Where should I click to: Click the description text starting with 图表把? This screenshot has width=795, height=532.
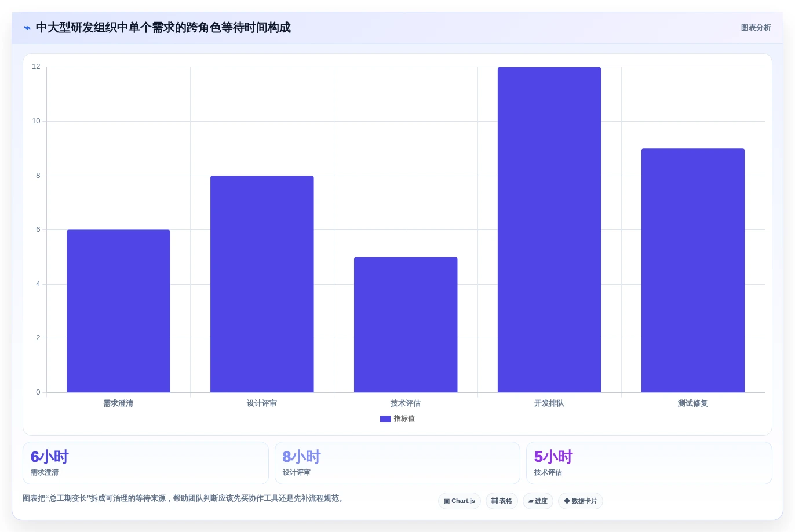[x=184, y=498]
